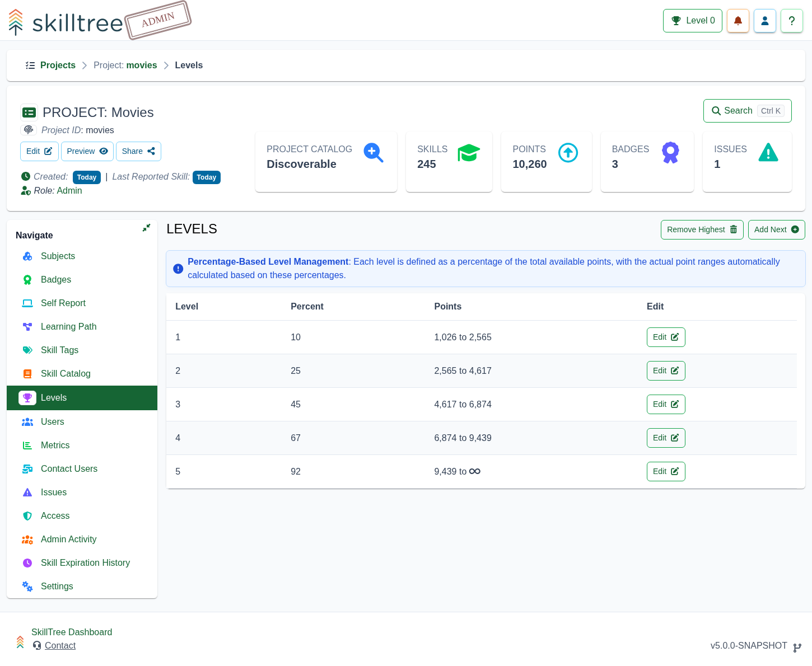The image size is (812, 666).
Task: Go to Badges in the sidebar
Action: pyautogui.click(x=82, y=280)
